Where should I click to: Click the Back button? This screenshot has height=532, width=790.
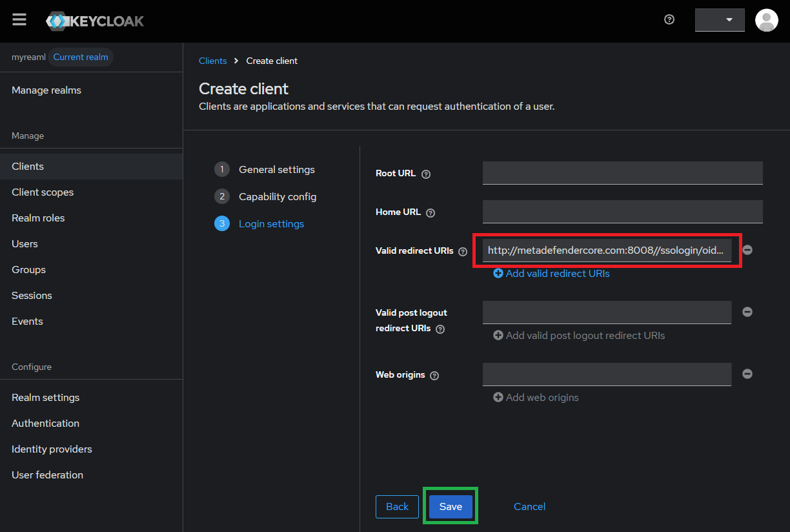397,507
